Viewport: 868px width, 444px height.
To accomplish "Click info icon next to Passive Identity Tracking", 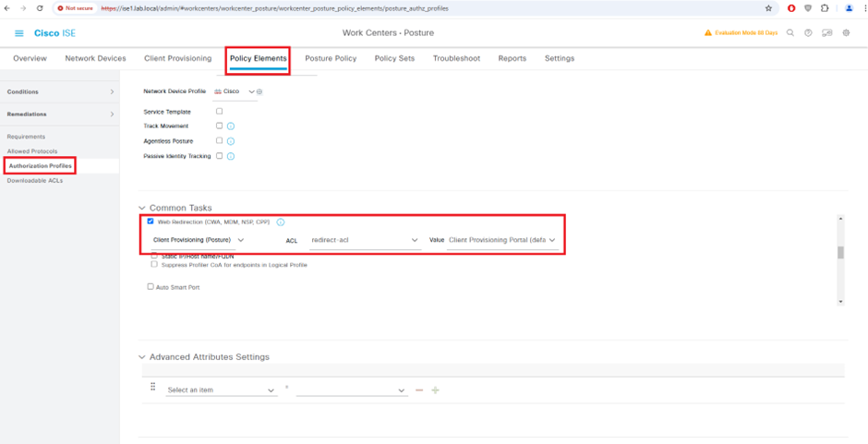I will 231,156.
